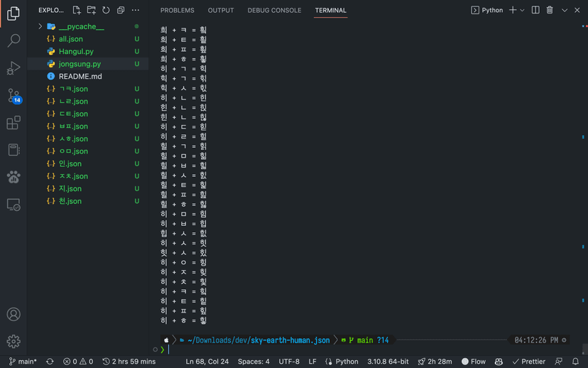588x368 pixels.
Task: Open Hangul.py from the file explorer
Action: tap(76, 51)
